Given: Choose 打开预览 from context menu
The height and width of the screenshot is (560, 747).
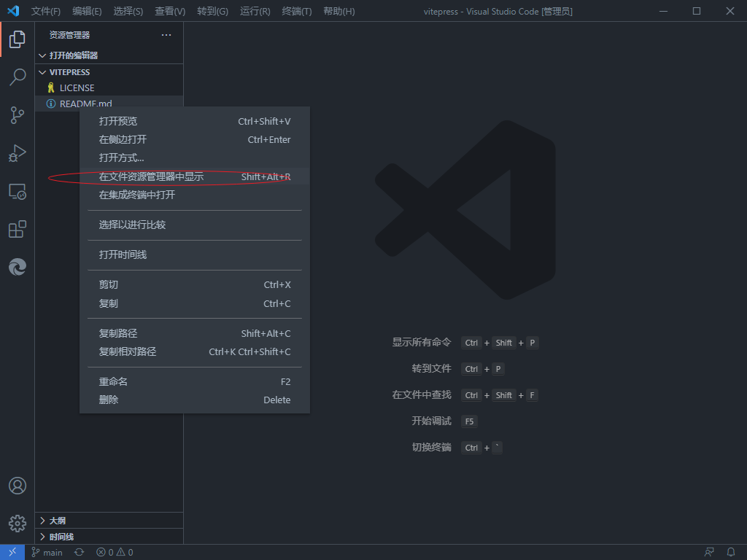Looking at the screenshot, I should 195,122.
